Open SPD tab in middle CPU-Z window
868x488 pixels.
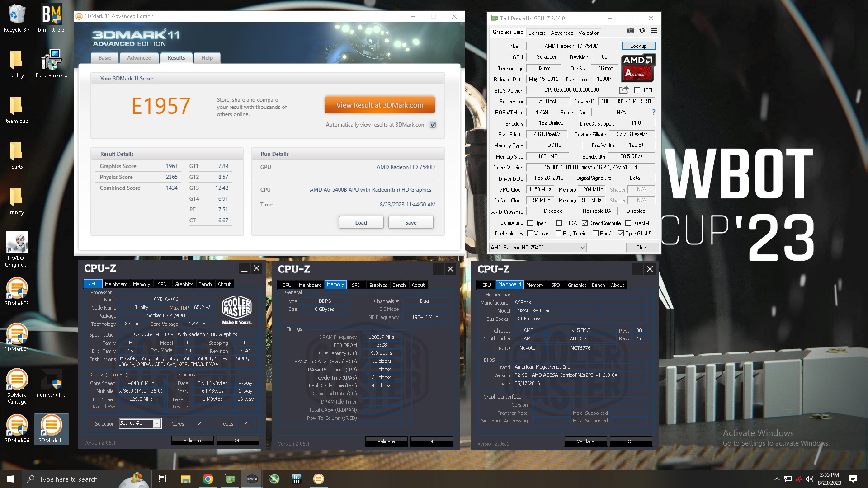pyautogui.click(x=356, y=285)
